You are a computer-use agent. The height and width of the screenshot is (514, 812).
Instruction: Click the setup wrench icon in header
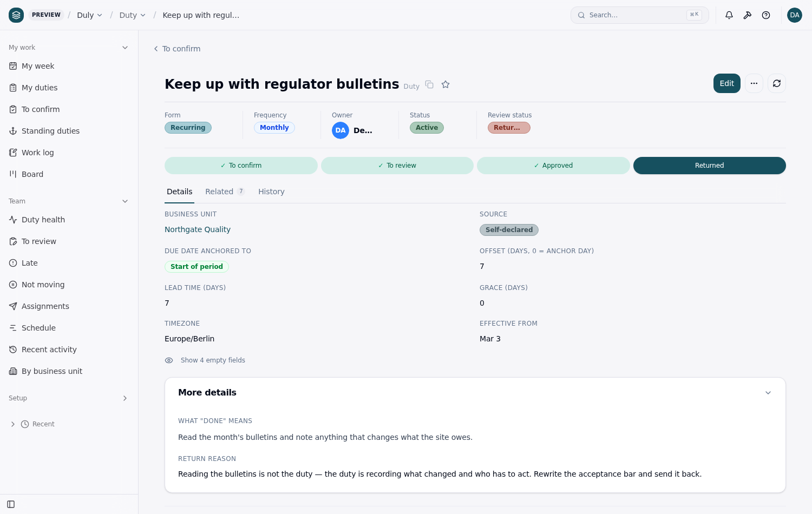[748, 15]
